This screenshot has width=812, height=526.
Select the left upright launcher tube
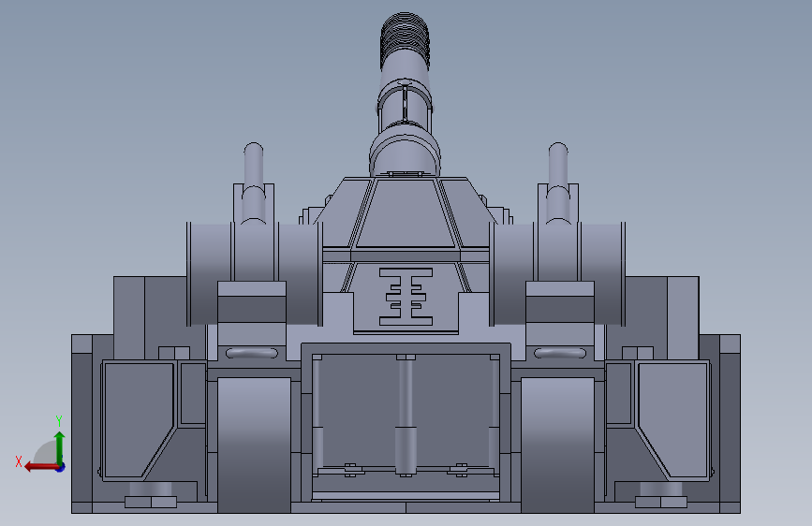254,182
